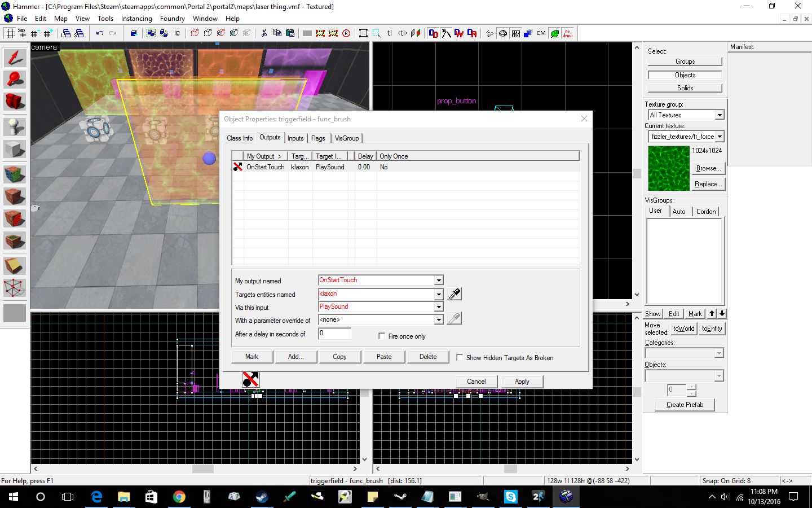Click the CM collision models toggle

[541, 33]
